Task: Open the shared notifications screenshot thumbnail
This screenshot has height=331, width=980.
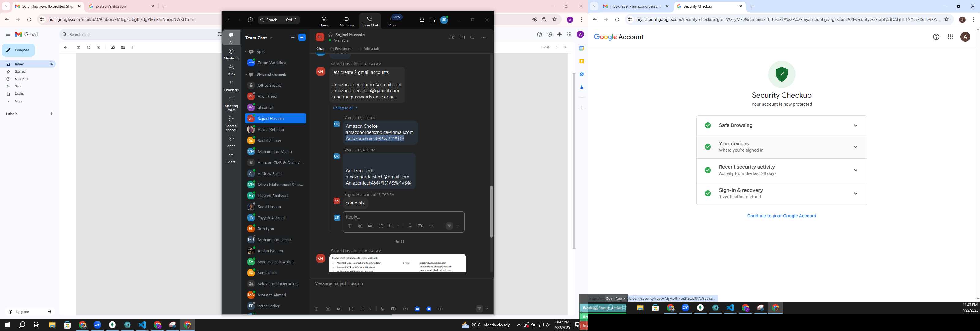Action: 398,263
